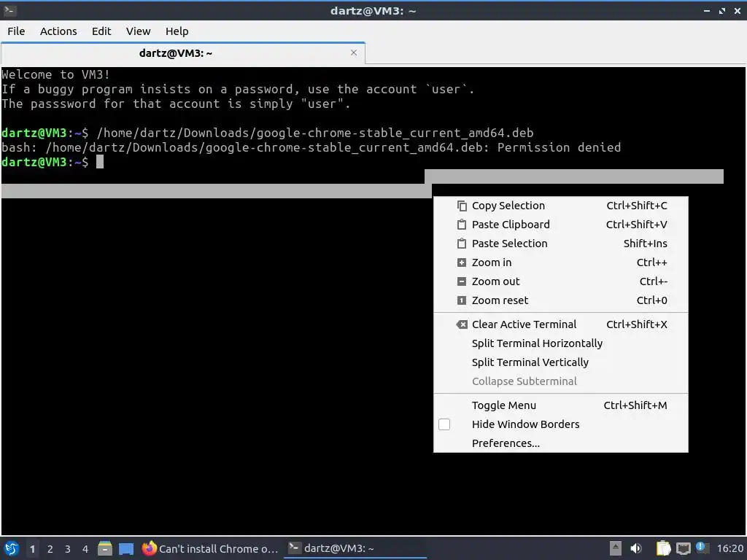Select Toggle Menu entry
The width and height of the screenshot is (747, 560).
pyautogui.click(x=561, y=405)
